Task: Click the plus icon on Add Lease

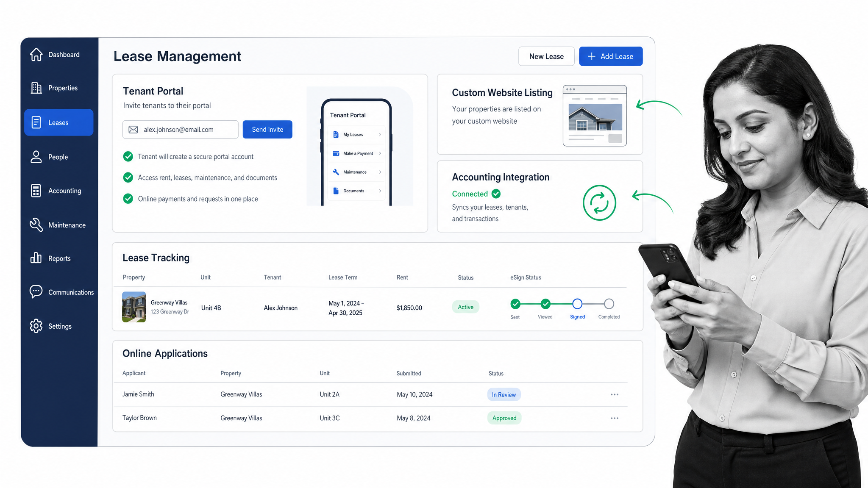Action: click(592, 56)
